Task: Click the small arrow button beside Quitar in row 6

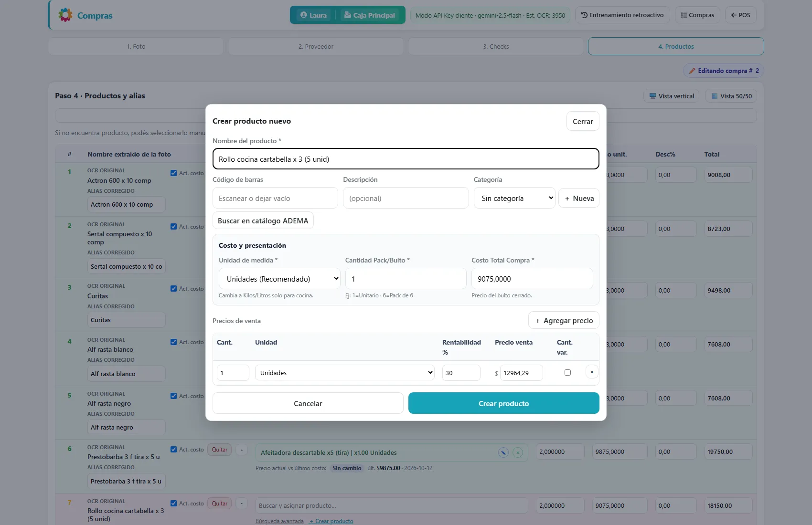Action: [x=242, y=450]
